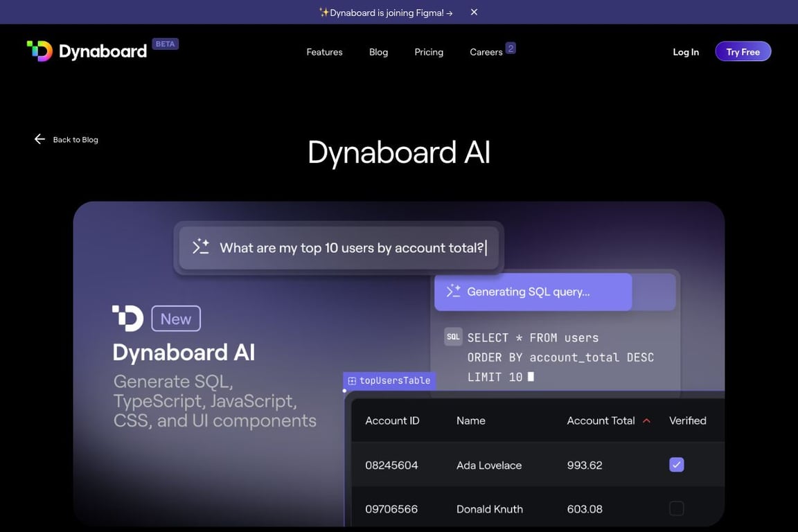Click the top 10 users prompt field

(339, 248)
